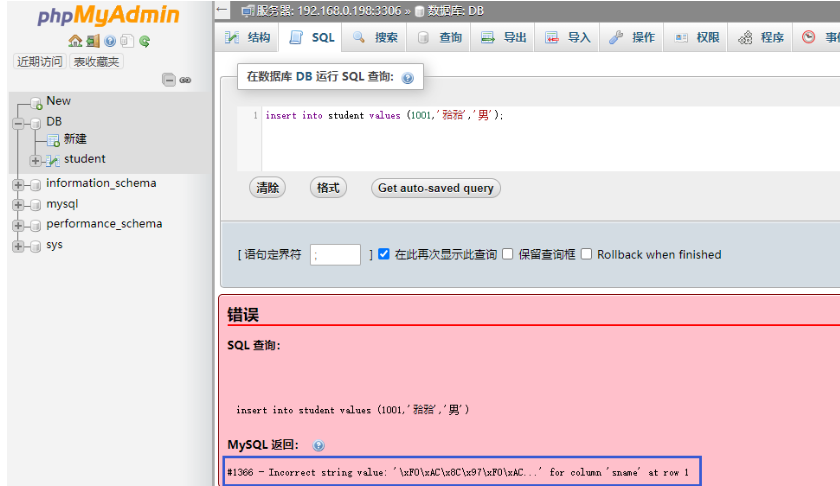Open navigation panel settings page icon
840x486 pixels.
point(127,41)
